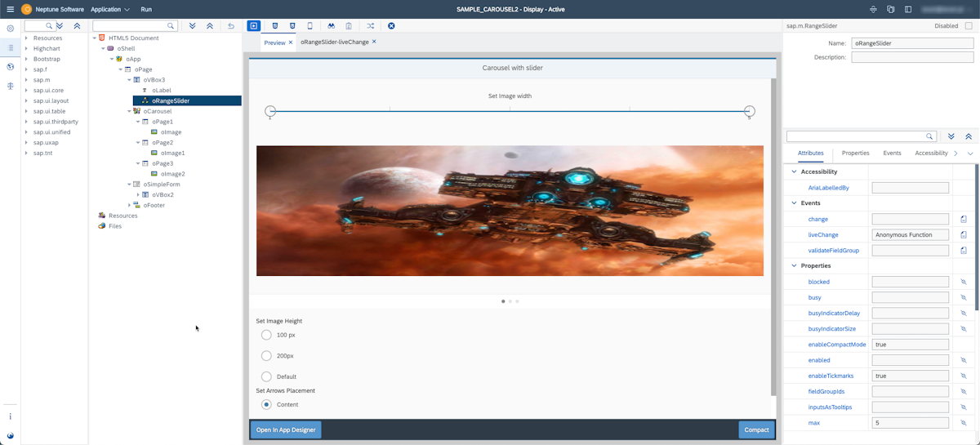Click the liveChange attribute label link
Viewport: 980px width, 445px height.
pyautogui.click(x=823, y=235)
